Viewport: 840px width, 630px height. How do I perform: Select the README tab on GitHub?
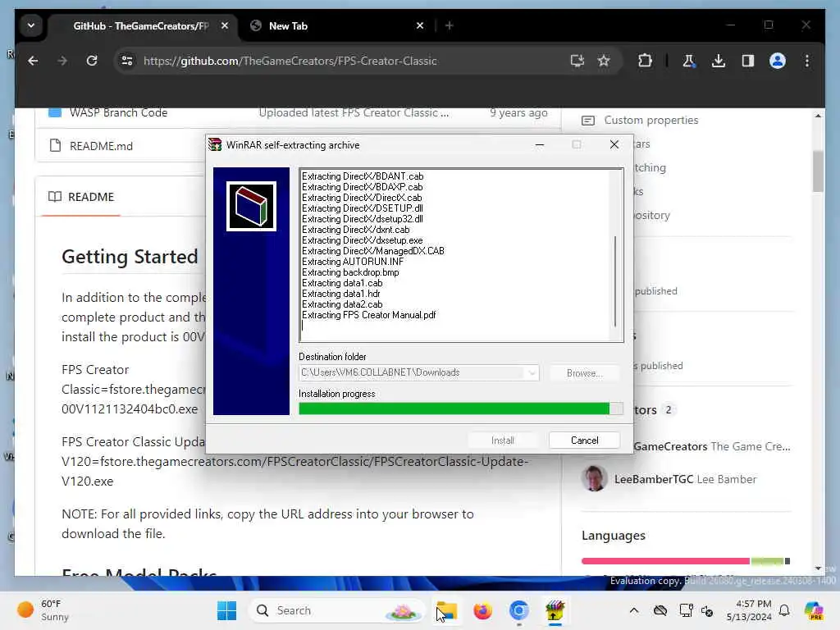(81, 197)
